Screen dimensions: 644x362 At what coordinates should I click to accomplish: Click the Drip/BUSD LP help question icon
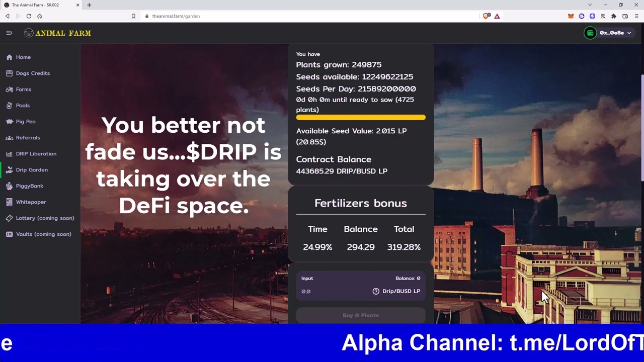point(376,291)
